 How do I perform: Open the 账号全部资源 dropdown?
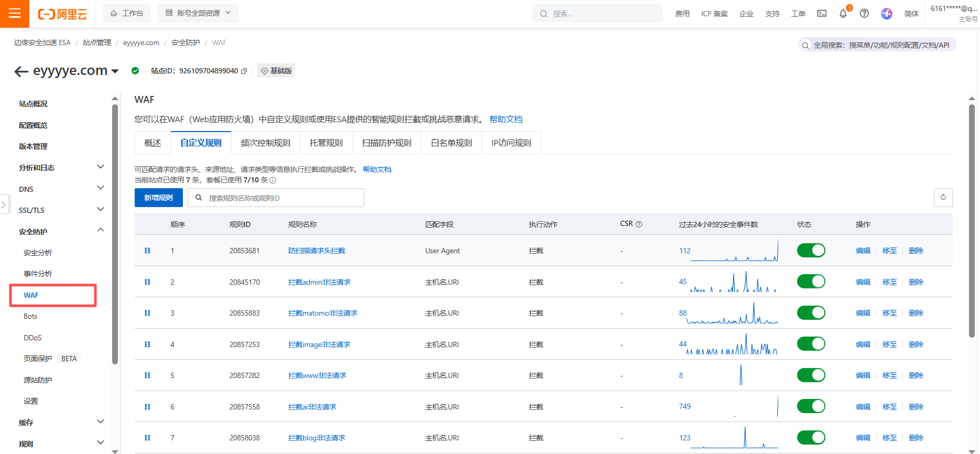[198, 13]
